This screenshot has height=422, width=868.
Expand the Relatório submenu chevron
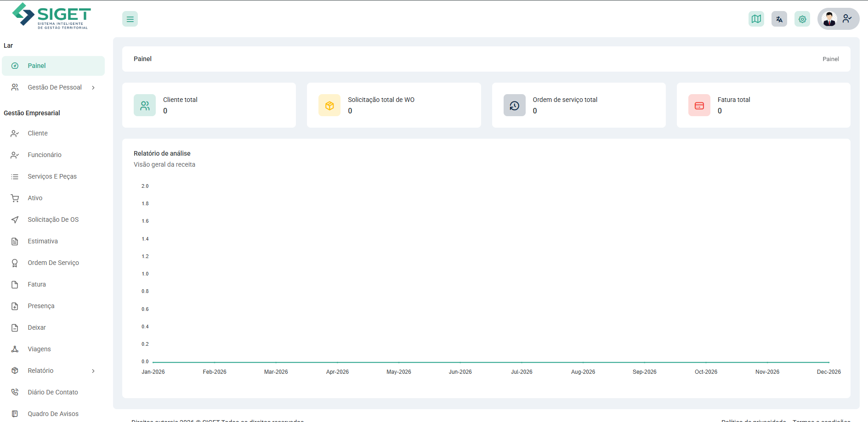coord(93,371)
